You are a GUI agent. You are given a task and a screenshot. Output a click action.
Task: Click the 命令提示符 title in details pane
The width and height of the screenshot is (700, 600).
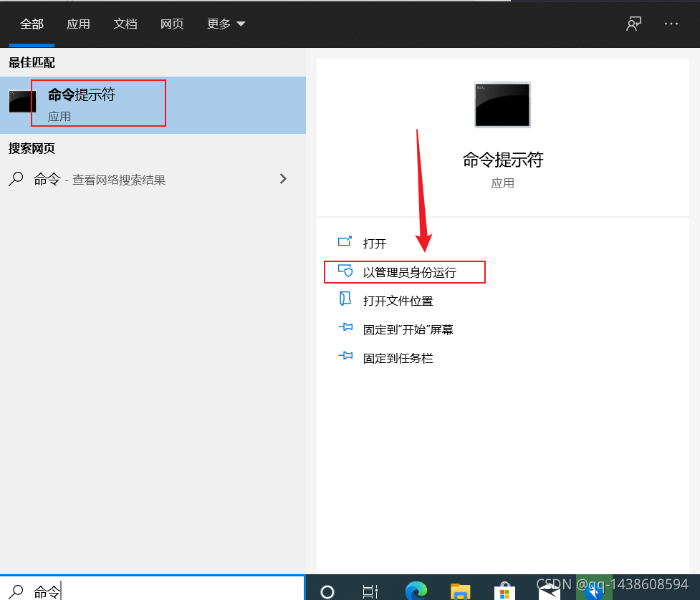pyautogui.click(x=503, y=160)
